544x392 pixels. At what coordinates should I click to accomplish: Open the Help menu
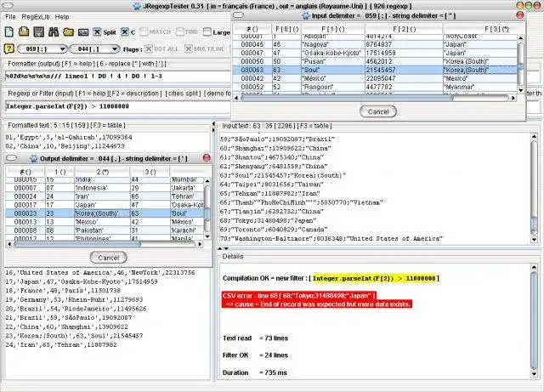(x=62, y=17)
